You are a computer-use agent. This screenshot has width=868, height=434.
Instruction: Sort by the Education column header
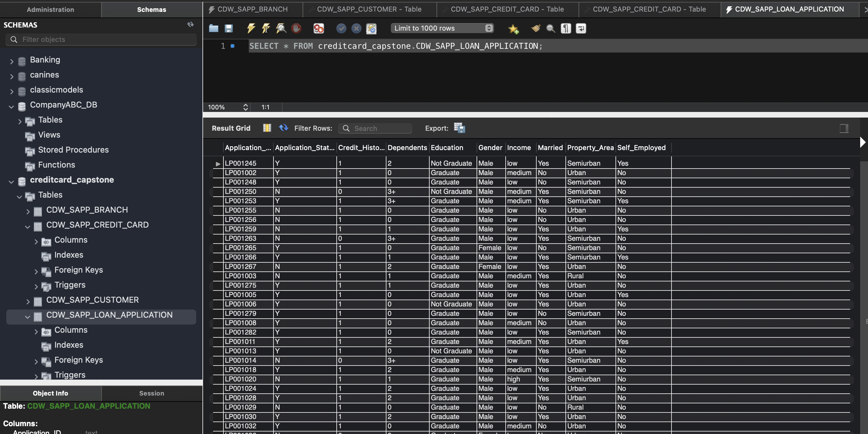[x=447, y=148]
